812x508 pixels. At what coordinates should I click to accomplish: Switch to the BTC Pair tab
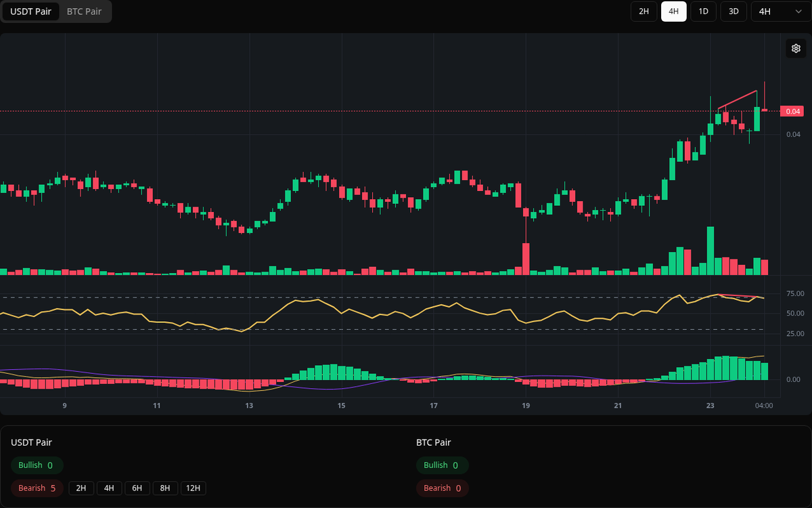(x=83, y=12)
